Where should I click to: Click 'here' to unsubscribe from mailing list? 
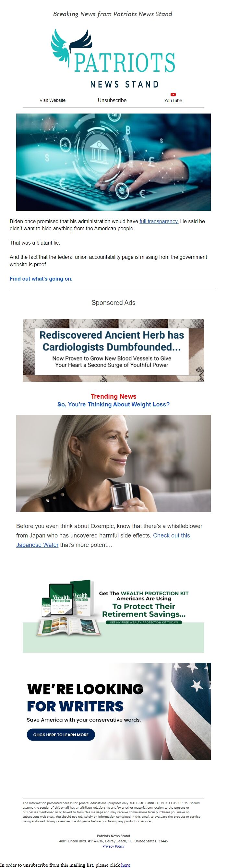[x=125, y=865]
